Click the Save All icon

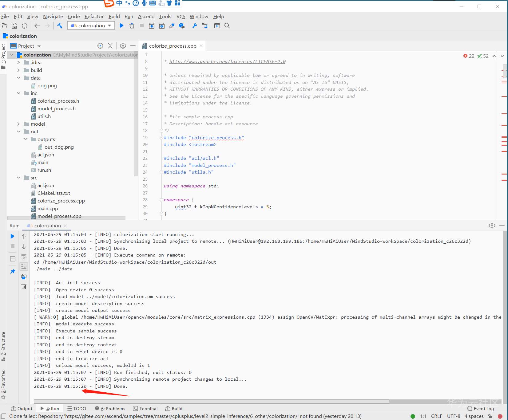tap(14, 26)
